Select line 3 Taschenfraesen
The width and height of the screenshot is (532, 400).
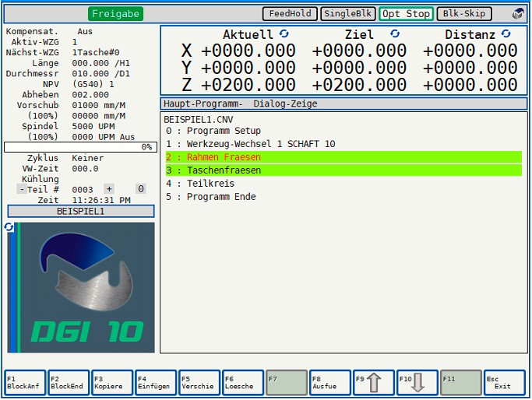(344, 170)
